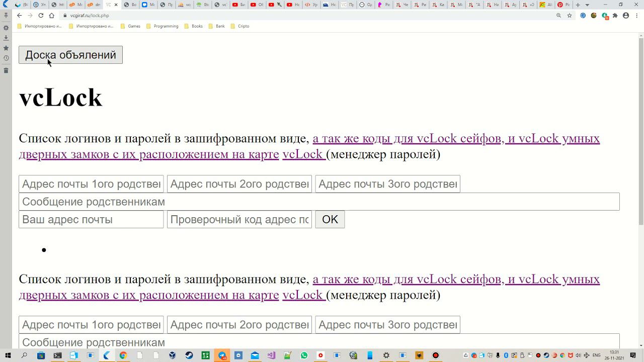Focus the Проверочный код input field
This screenshot has height=362, width=644.
click(x=239, y=219)
